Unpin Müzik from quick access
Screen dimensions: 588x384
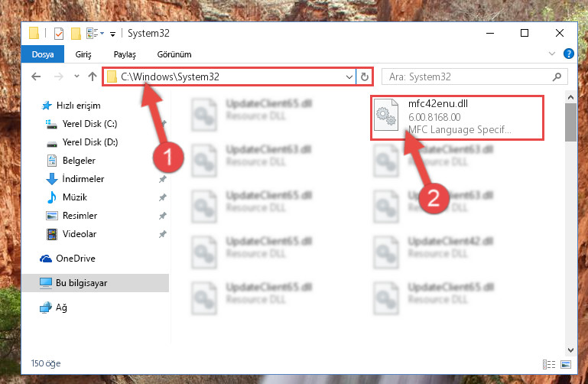[162, 197]
